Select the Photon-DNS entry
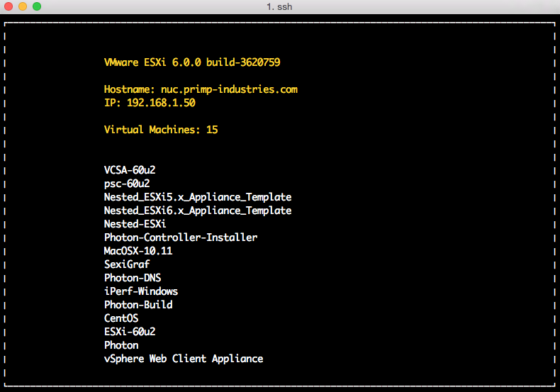This screenshot has height=392, width=560. pos(133,278)
